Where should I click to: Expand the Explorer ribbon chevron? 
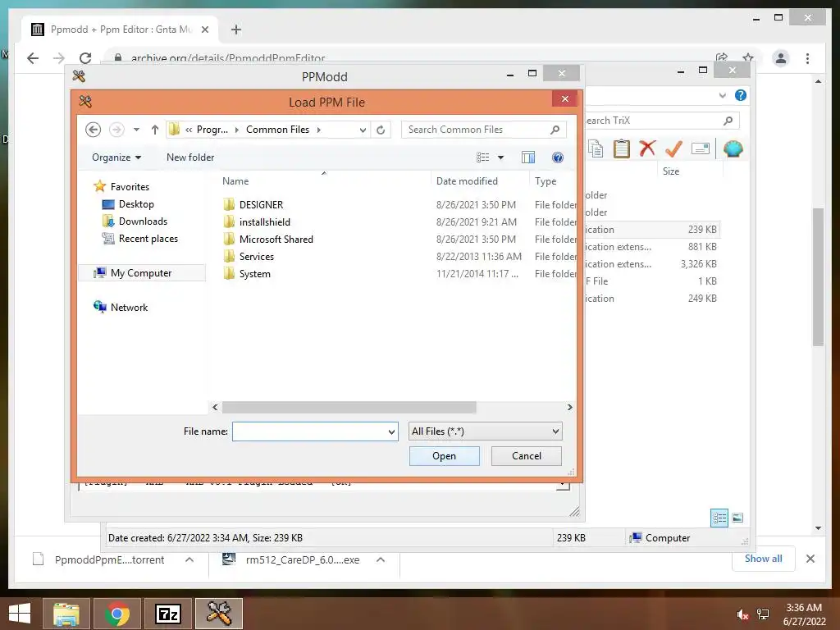tap(722, 95)
